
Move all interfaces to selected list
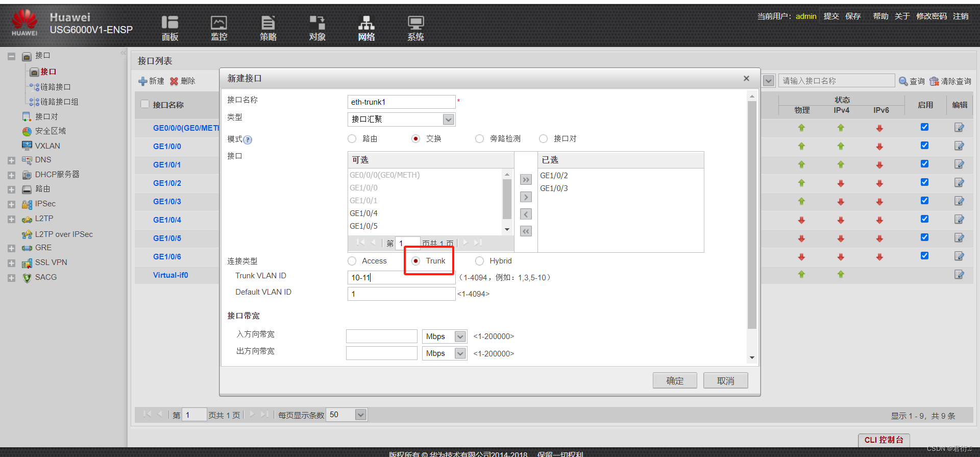pos(526,180)
